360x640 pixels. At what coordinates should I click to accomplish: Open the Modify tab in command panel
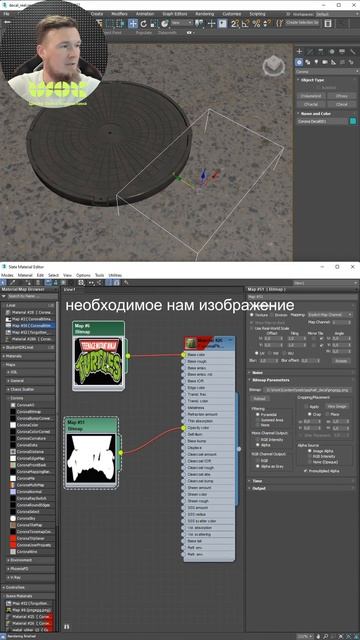pyautogui.click(x=310, y=52)
